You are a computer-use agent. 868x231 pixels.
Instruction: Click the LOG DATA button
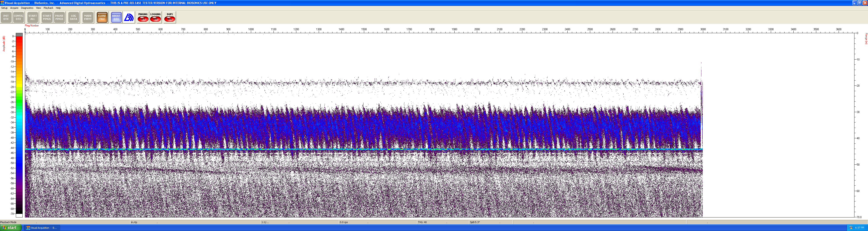coord(73,18)
